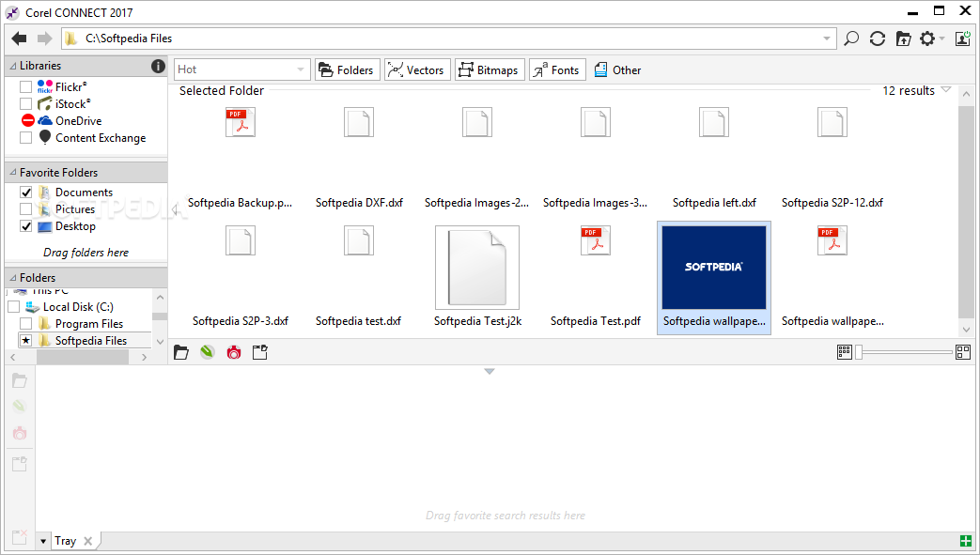Select the Softpedia wallpaper thumbnail
This screenshot has width=980, height=555.
[714, 268]
